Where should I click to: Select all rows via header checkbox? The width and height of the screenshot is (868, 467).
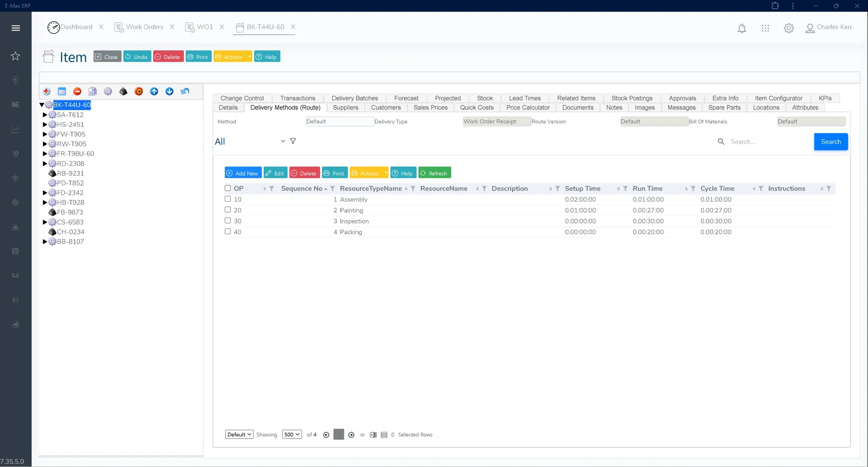[228, 188]
